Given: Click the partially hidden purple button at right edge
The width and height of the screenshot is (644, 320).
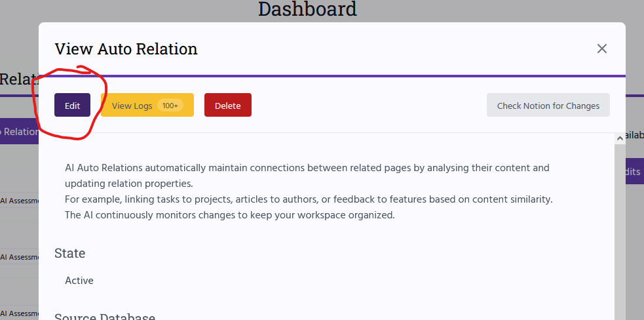Looking at the screenshot, I should [635, 172].
